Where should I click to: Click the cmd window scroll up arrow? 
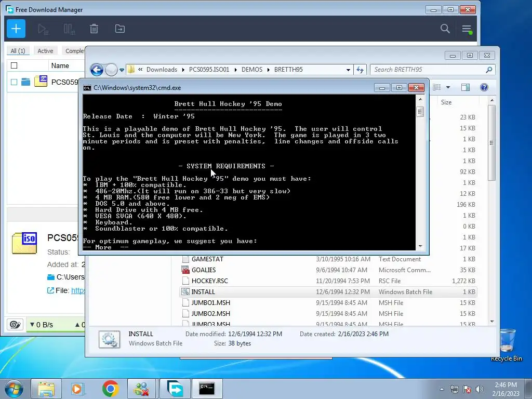pyautogui.click(x=420, y=99)
